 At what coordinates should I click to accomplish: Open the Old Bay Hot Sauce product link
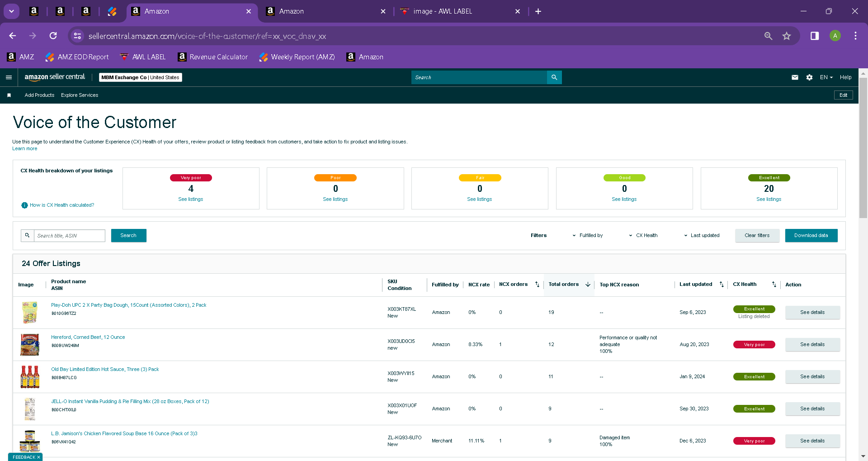click(105, 369)
